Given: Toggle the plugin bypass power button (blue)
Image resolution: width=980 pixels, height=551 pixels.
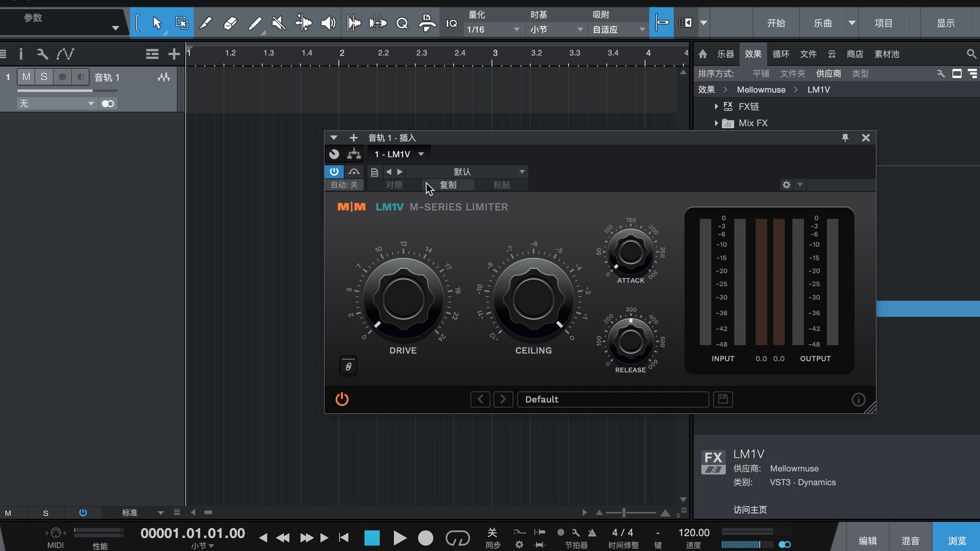Looking at the screenshot, I should click(334, 171).
